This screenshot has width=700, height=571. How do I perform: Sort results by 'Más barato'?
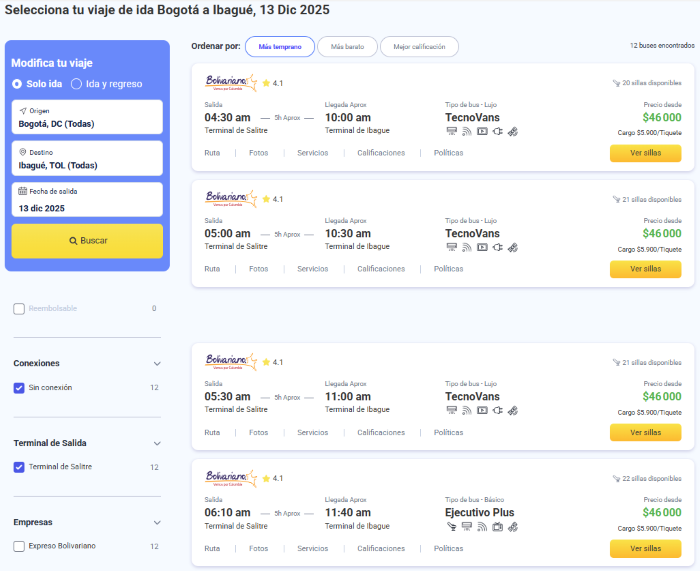click(x=347, y=46)
